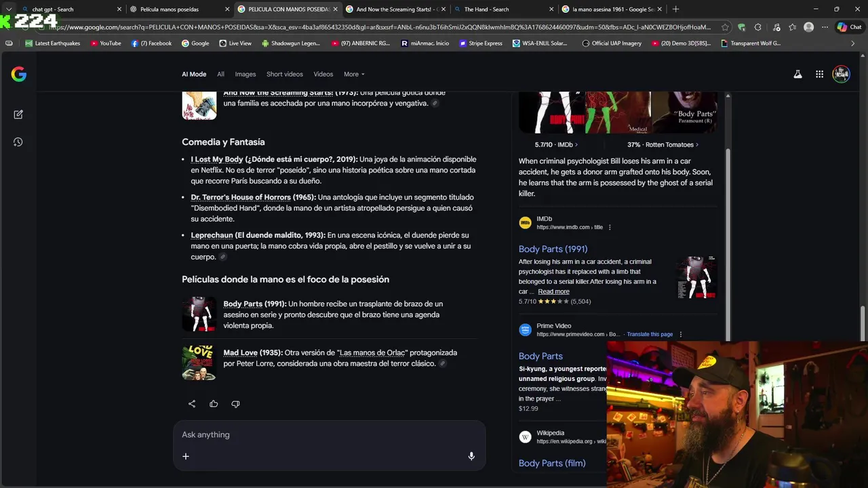Open the Google apps grid
This screenshot has height=488, width=868.
click(819, 74)
